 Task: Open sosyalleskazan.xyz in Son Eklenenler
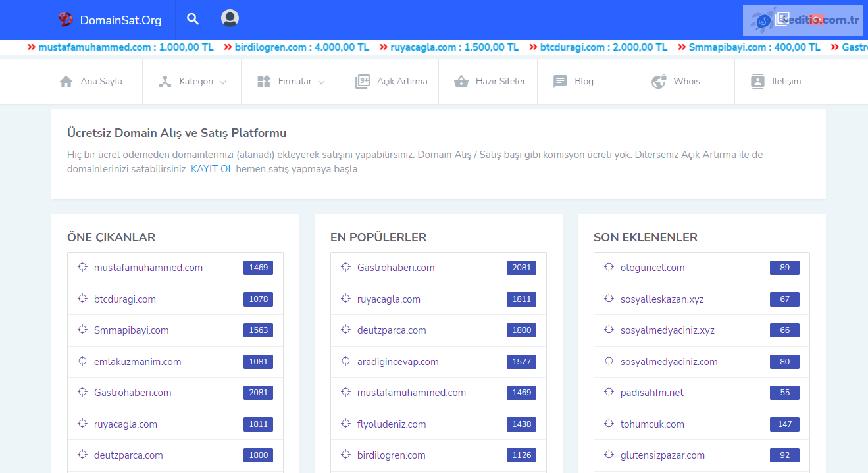point(661,299)
